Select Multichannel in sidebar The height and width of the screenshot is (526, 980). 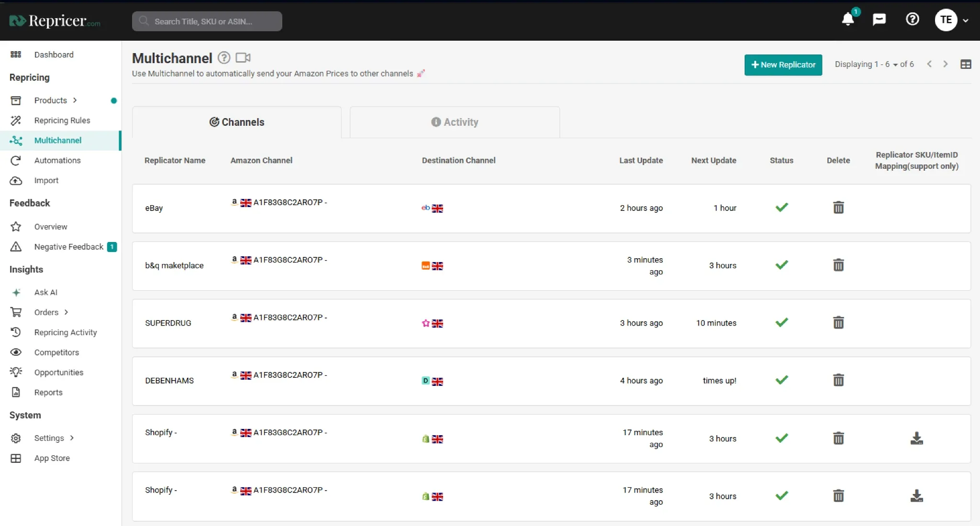pos(58,140)
